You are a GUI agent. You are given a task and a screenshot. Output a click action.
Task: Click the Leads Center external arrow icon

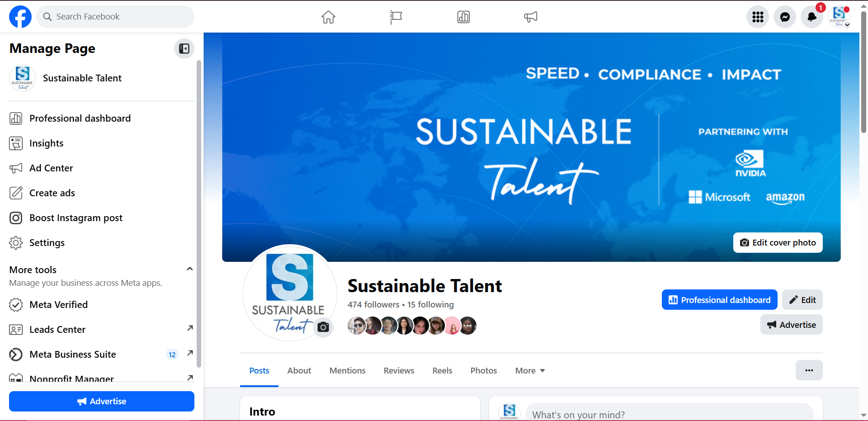(190, 328)
